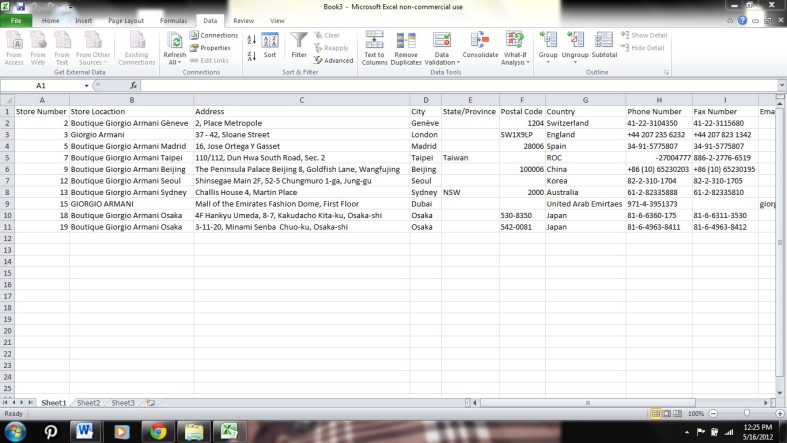The width and height of the screenshot is (787, 443).
Task: Click the Reapply filter button
Action: pyautogui.click(x=331, y=48)
